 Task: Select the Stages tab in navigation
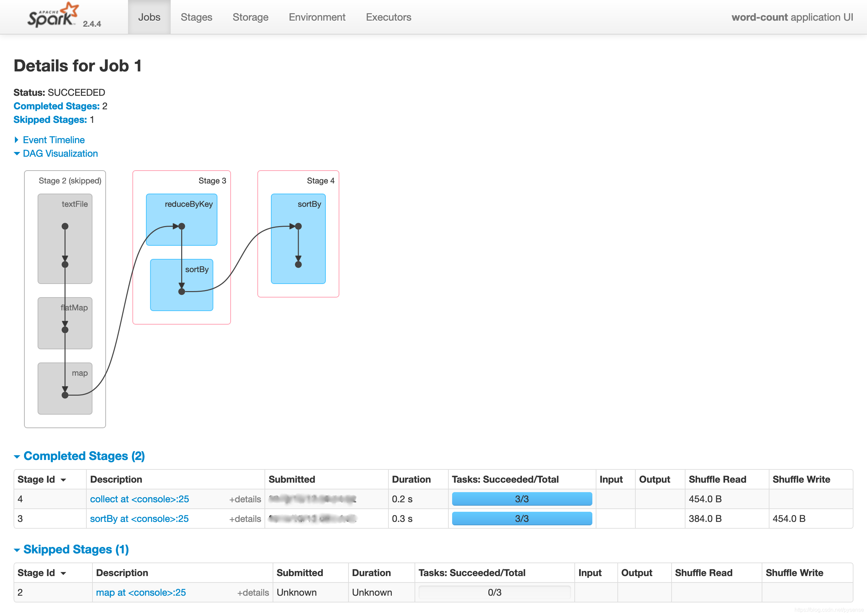[195, 17]
